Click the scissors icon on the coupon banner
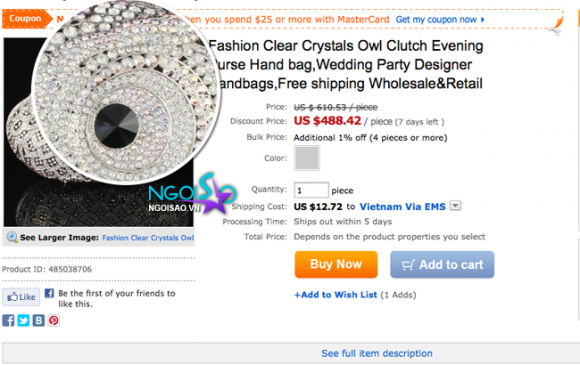580x365 pixels. (x=554, y=32)
